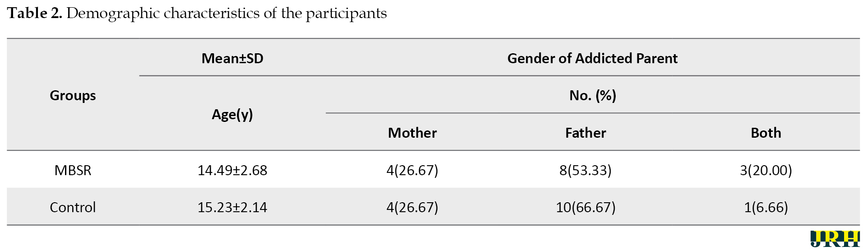Select the Both column header
The height and width of the screenshot is (251, 868).
tap(766, 133)
